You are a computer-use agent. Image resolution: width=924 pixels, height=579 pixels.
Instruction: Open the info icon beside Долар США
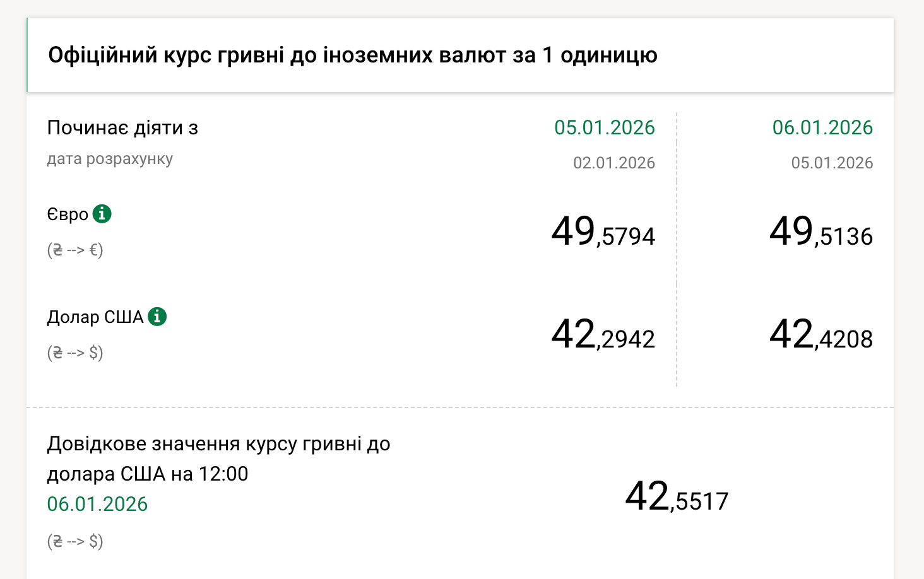157,316
